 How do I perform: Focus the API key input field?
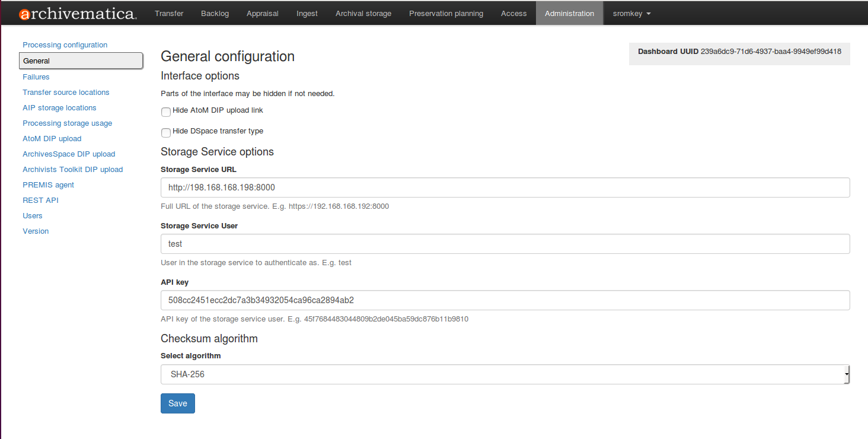pos(505,300)
